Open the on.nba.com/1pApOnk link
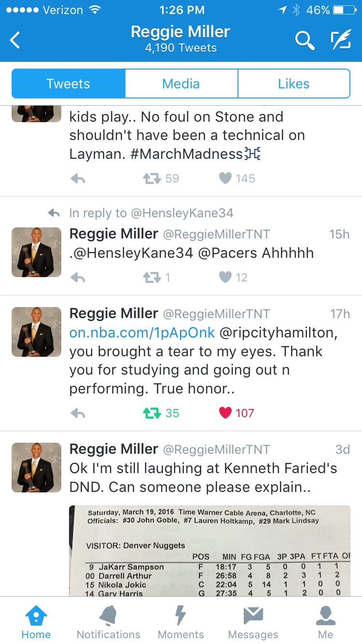 tap(142, 333)
